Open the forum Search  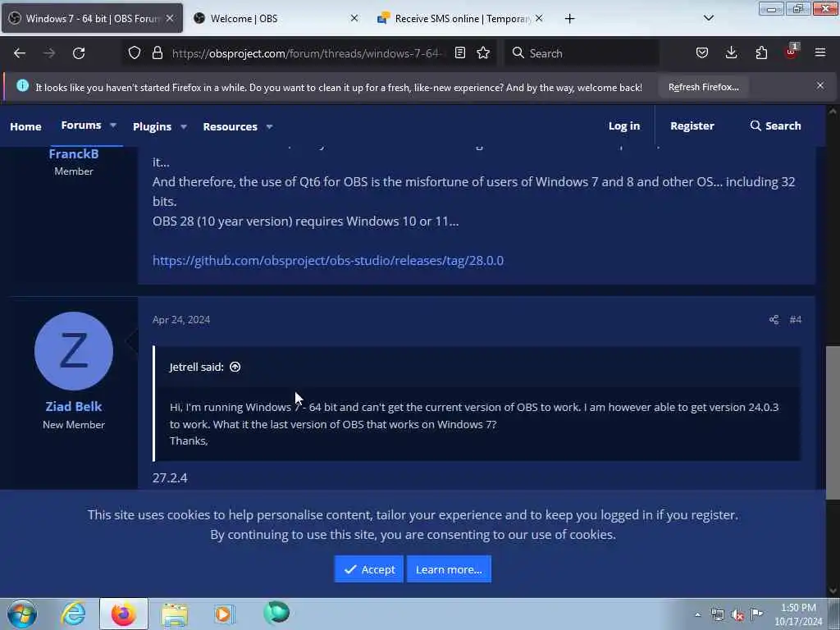click(775, 126)
